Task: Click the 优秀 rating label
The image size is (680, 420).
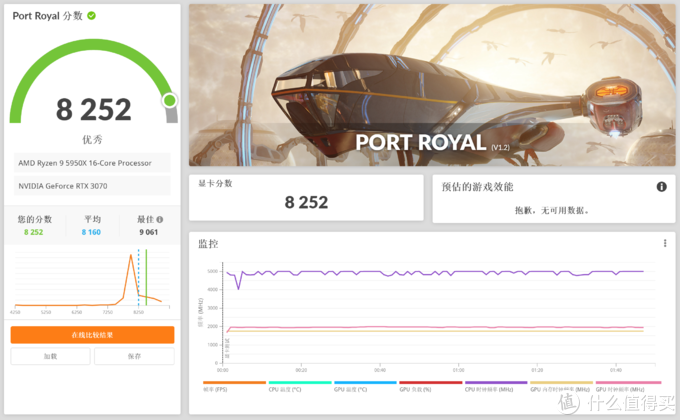Action: pyautogui.click(x=92, y=139)
